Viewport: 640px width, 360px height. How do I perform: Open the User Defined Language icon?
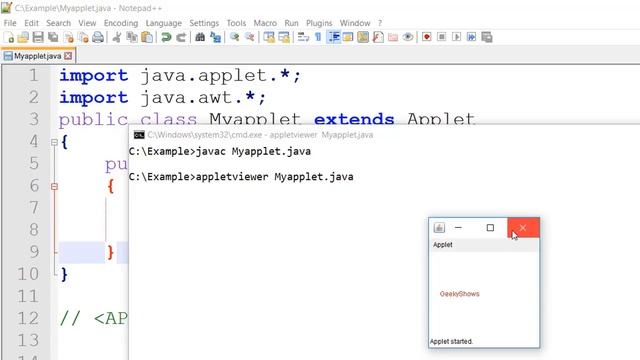[348, 38]
